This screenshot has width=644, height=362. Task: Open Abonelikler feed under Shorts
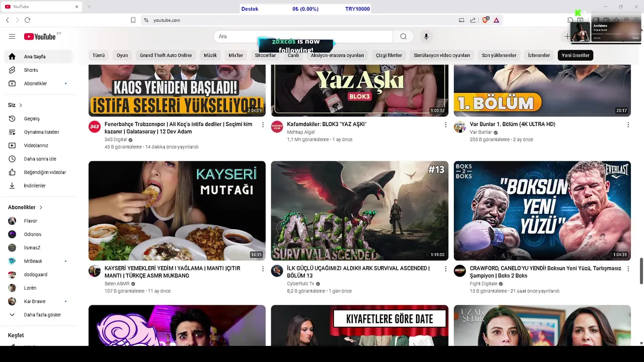(38, 83)
